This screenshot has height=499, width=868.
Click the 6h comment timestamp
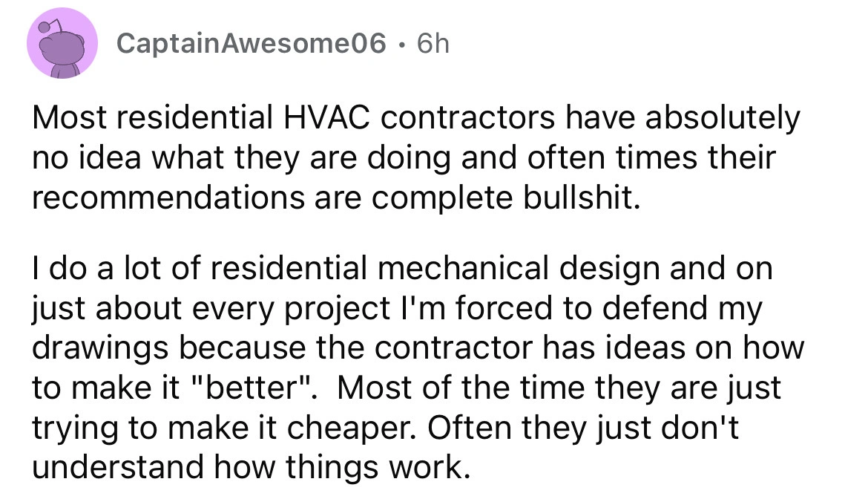[433, 45]
